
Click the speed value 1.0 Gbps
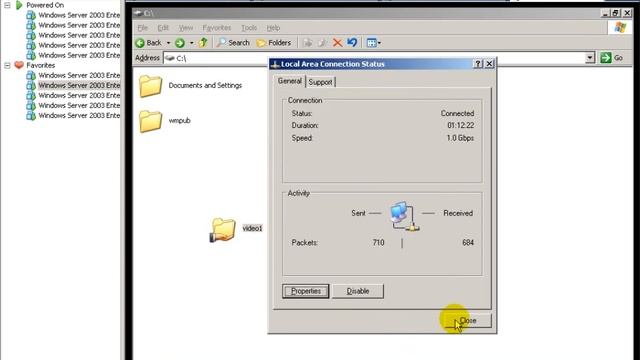click(460, 138)
